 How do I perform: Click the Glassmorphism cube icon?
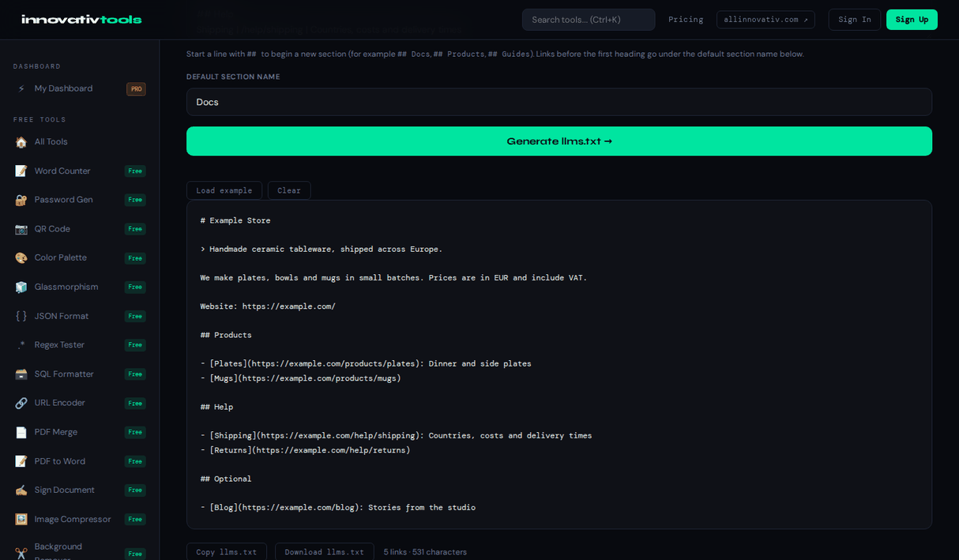[21, 287]
